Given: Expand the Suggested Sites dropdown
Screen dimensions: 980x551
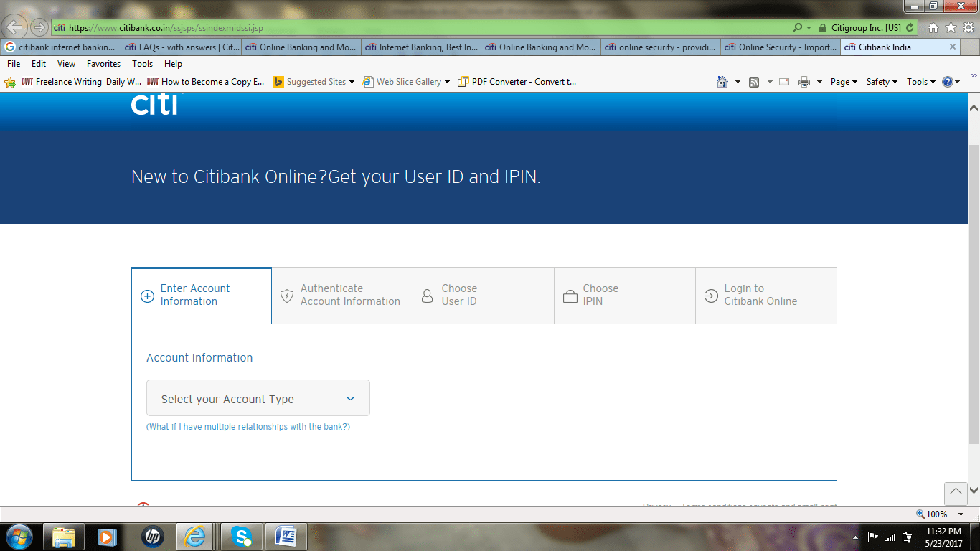Looking at the screenshot, I should 352,82.
